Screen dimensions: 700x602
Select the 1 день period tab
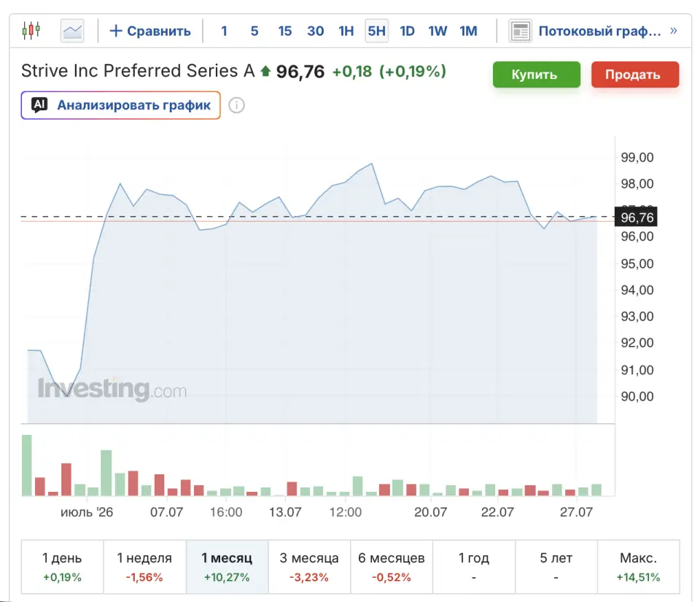(62, 567)
